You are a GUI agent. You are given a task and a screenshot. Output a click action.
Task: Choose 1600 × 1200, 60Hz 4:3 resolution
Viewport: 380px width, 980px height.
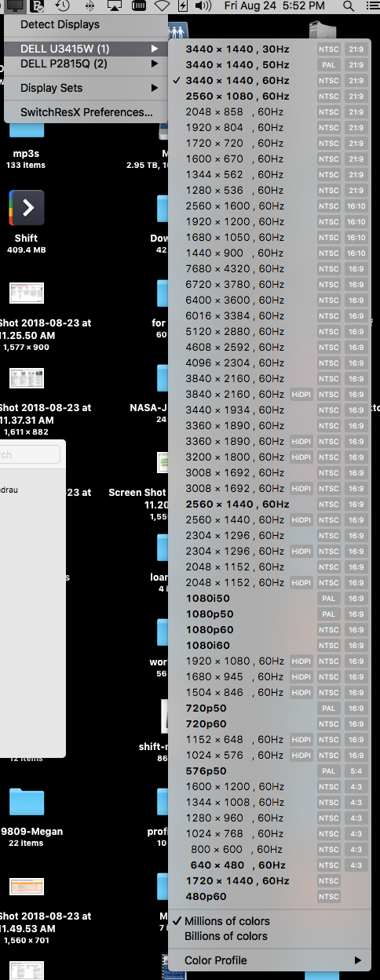[x=269, y=786]
